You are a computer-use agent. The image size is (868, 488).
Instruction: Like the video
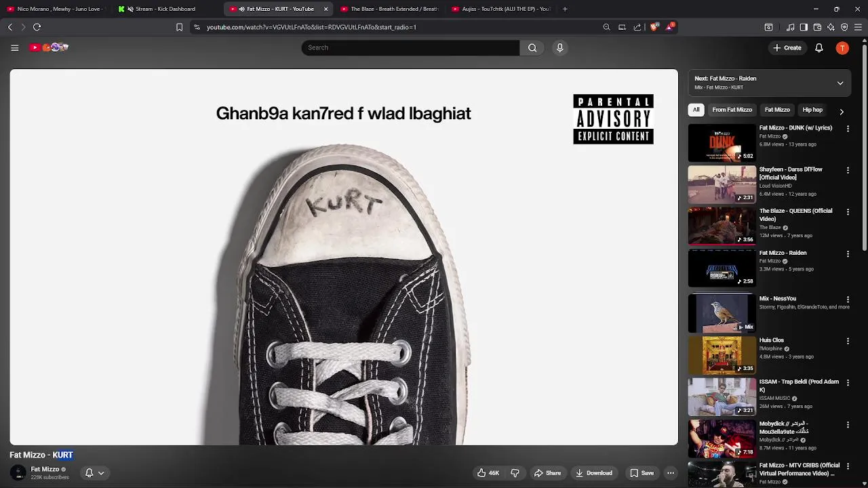tap(488, 473)
